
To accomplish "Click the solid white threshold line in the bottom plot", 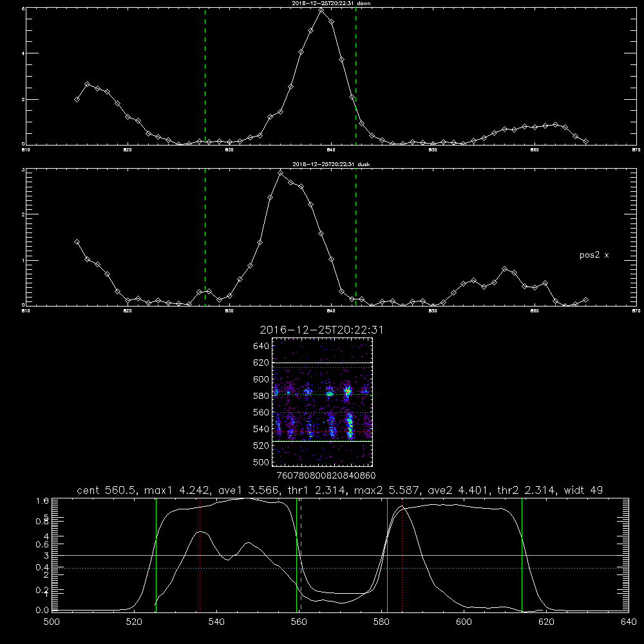I will click(340, 555).
